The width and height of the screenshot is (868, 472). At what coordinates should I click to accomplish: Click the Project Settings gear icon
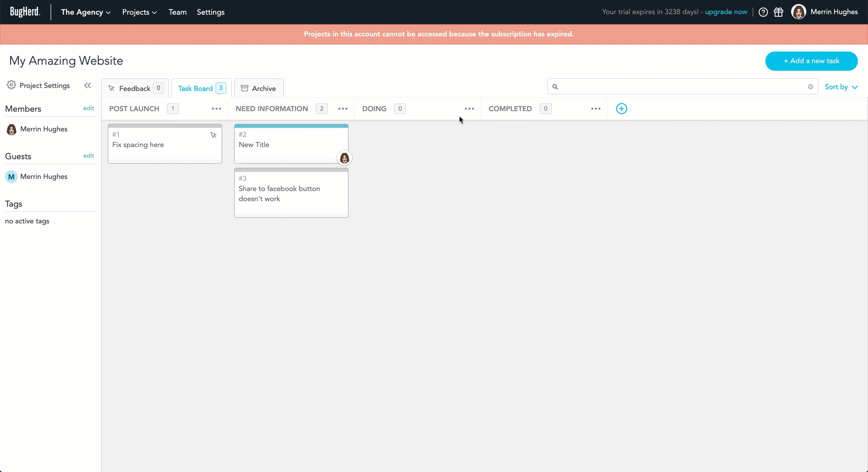[x=11, y=85]
